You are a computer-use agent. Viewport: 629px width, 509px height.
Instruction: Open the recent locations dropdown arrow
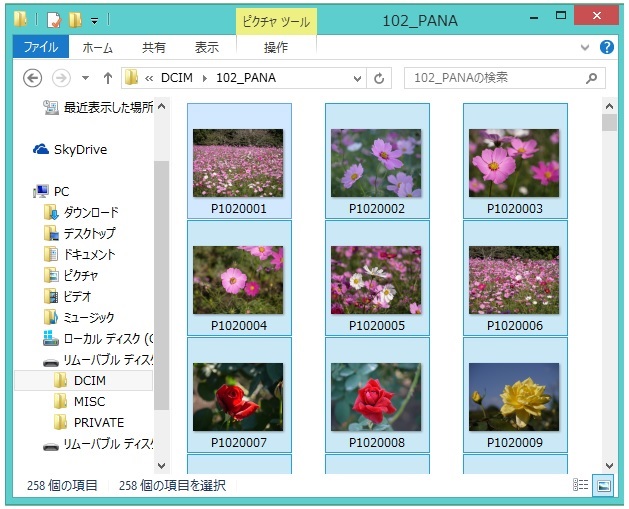85,78
